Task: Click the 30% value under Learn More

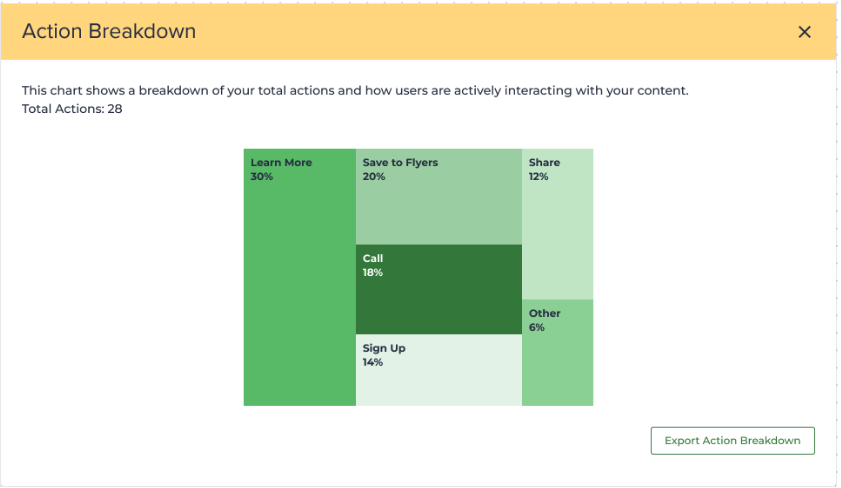Action: [262, 177]
